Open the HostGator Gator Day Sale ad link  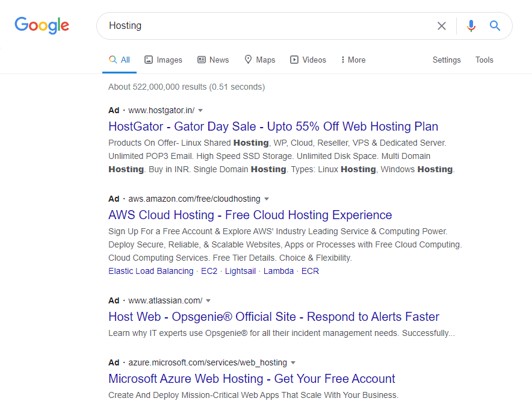click(273, 126)
